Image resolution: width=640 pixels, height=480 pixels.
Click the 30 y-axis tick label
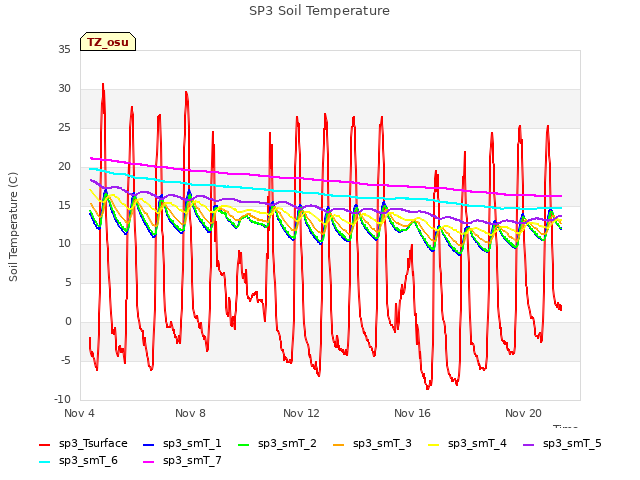[64, 88]
